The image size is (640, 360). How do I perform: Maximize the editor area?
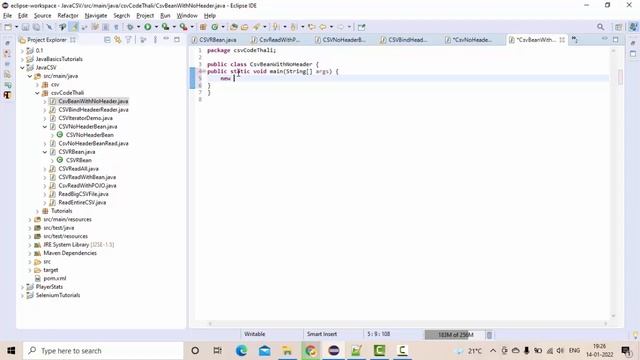616,40
